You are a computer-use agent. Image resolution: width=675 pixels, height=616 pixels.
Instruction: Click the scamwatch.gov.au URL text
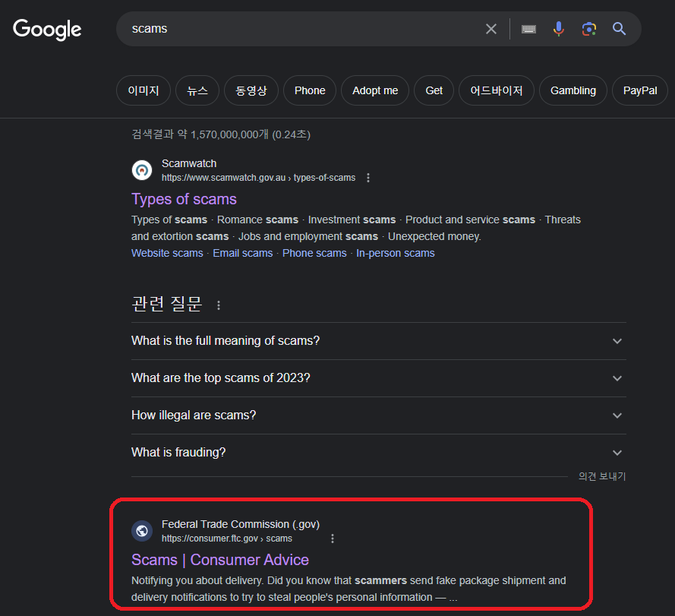tap(258, 178)
